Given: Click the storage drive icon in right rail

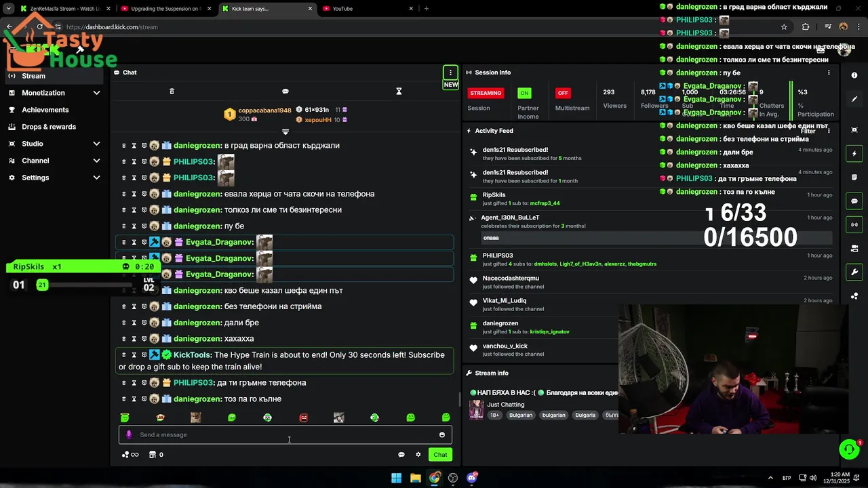Looking at the screenshot, I should coord(854,249).
